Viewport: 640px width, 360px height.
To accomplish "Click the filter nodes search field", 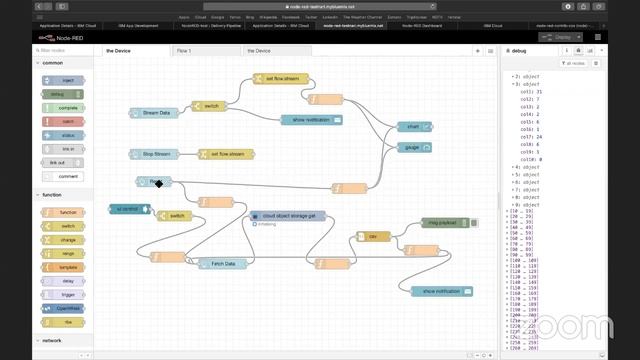I will pos(63,50).
